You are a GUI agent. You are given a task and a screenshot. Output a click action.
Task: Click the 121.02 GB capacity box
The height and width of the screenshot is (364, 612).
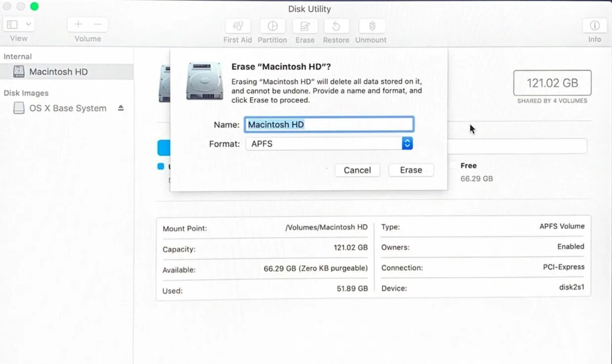point(552,83)
